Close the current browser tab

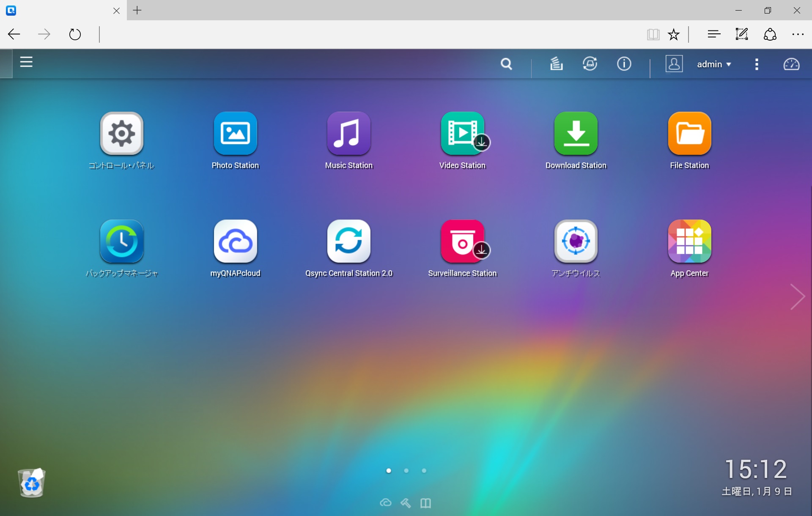tap(116, 11)
